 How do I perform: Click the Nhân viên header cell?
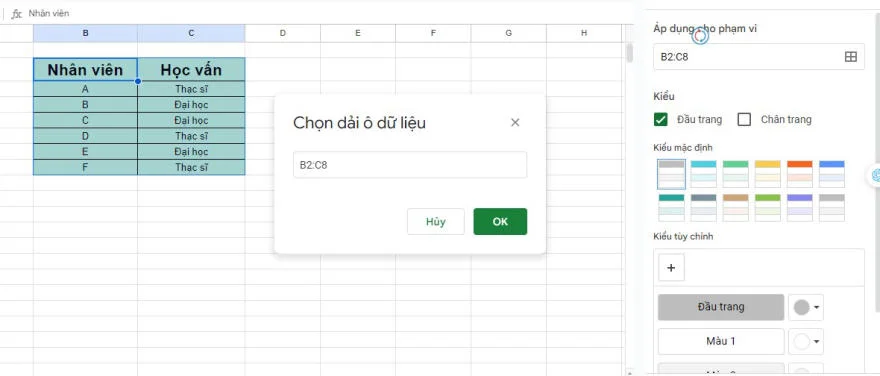[x=85, y=70]
